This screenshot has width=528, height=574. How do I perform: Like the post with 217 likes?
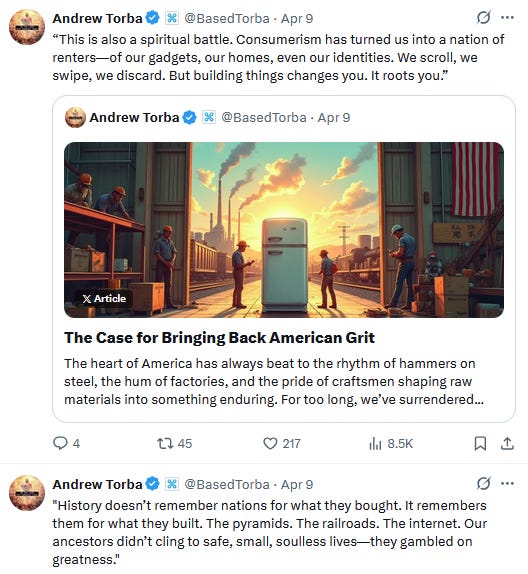(x=282, y=443)
